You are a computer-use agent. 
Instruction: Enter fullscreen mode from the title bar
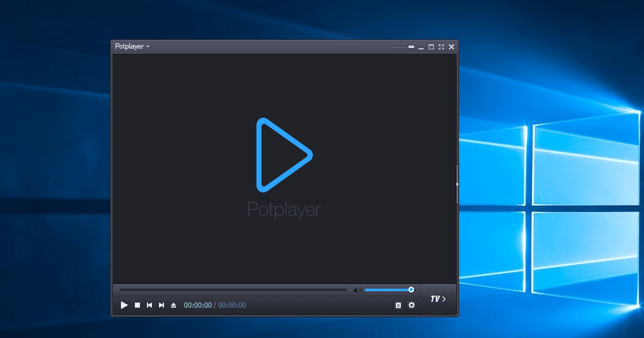pos(441,47)
